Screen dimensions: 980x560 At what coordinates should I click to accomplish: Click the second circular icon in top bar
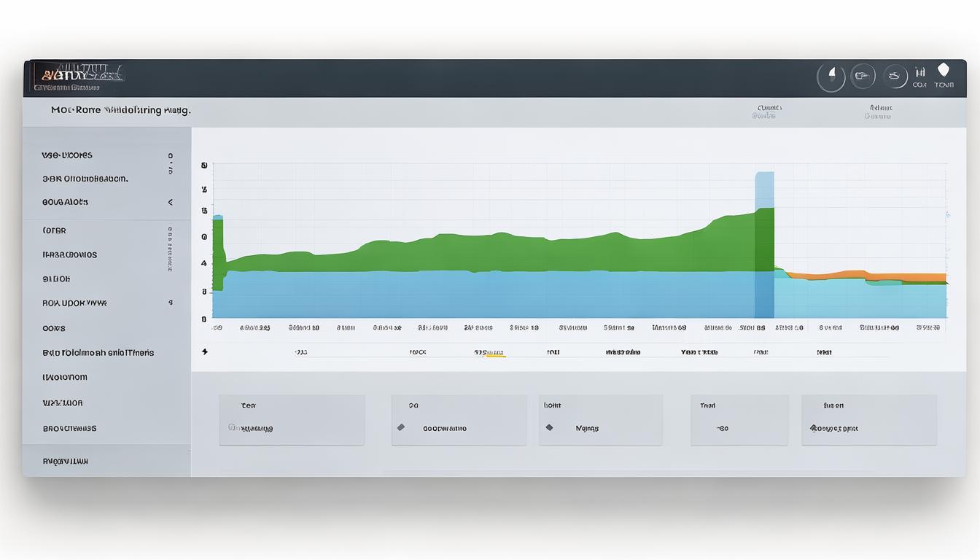(x=863, y=76)
